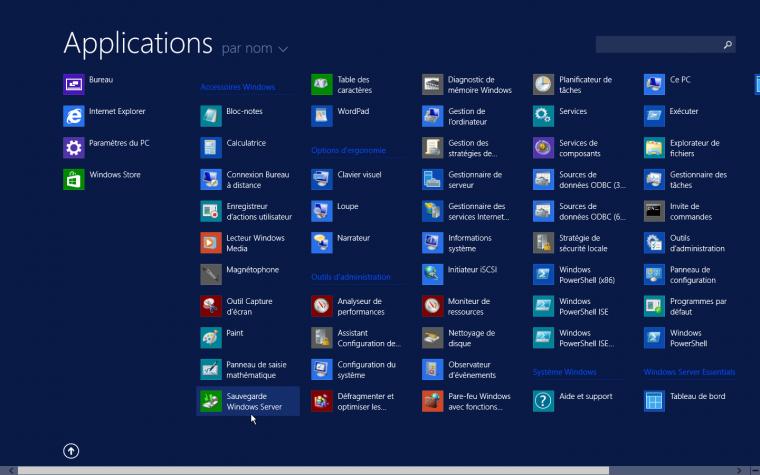This screenshot has width=760, height=475.
Task: Launch Windows PowerShell under Système Windows
Action: (x=654, y=338)
